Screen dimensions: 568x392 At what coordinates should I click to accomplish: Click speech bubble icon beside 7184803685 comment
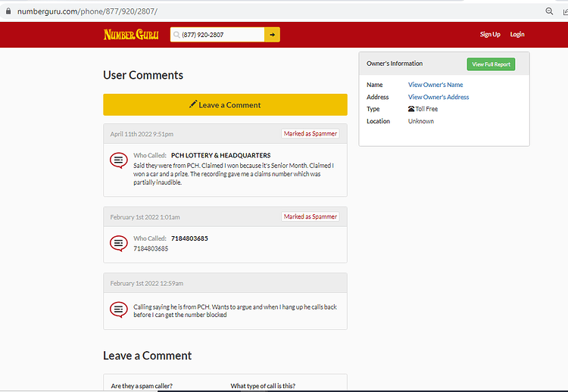(x=118, y=243)
